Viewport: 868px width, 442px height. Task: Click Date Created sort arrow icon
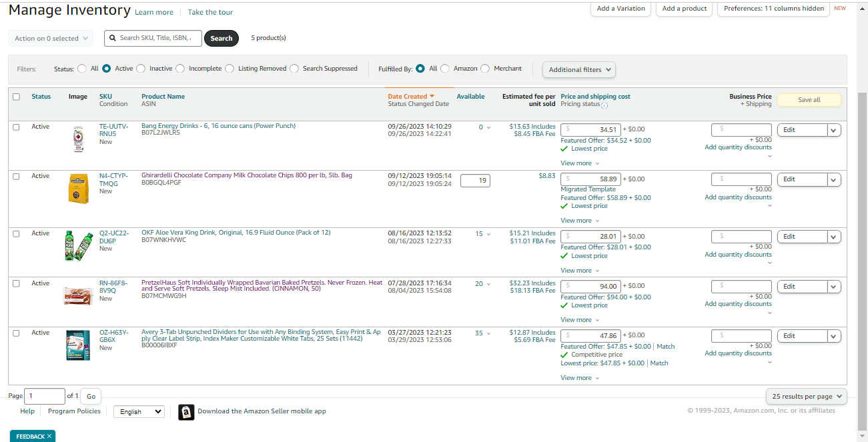[432, 97]
